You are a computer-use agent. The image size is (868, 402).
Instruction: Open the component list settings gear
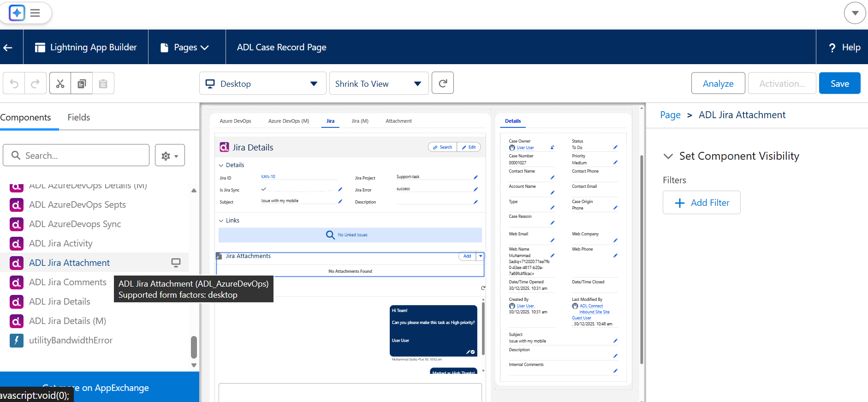tap(170, 156)
